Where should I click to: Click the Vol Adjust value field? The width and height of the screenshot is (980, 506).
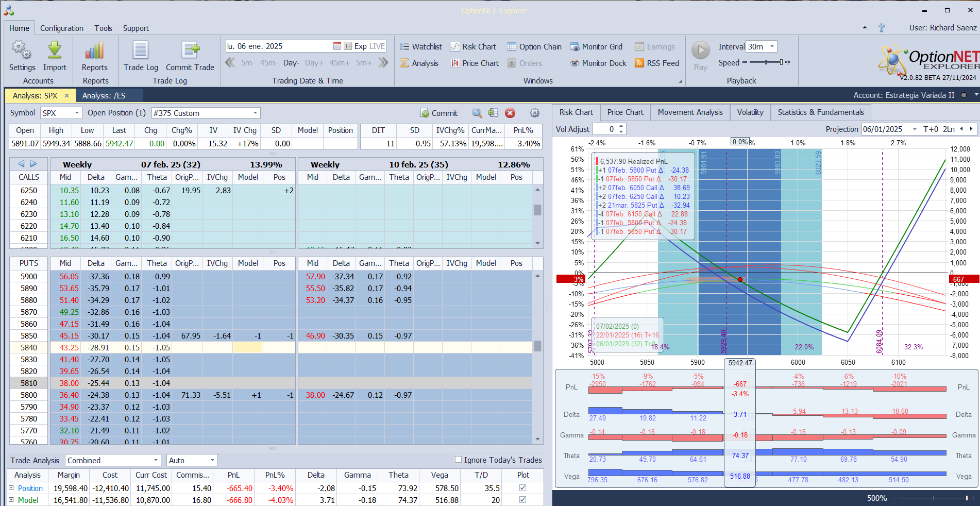coord(605,129)
